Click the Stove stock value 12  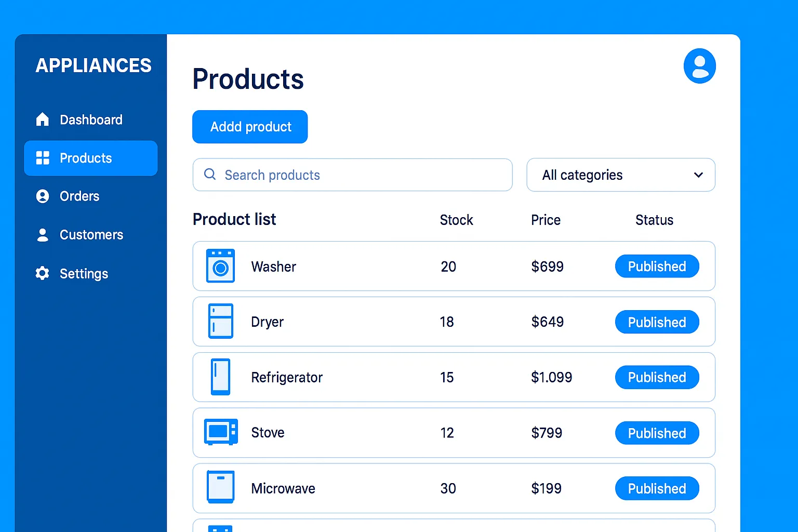447,433
